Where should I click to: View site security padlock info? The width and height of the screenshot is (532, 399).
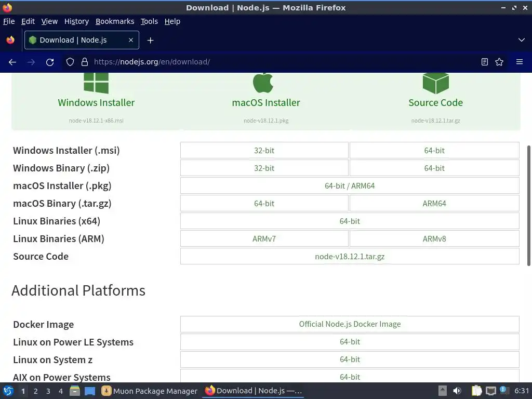(85, 62)
